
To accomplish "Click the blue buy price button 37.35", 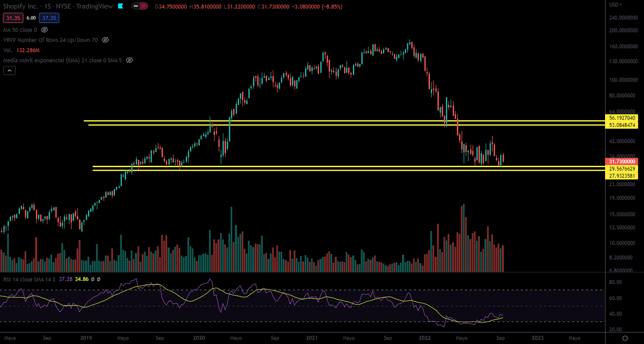I will (49, 18).
